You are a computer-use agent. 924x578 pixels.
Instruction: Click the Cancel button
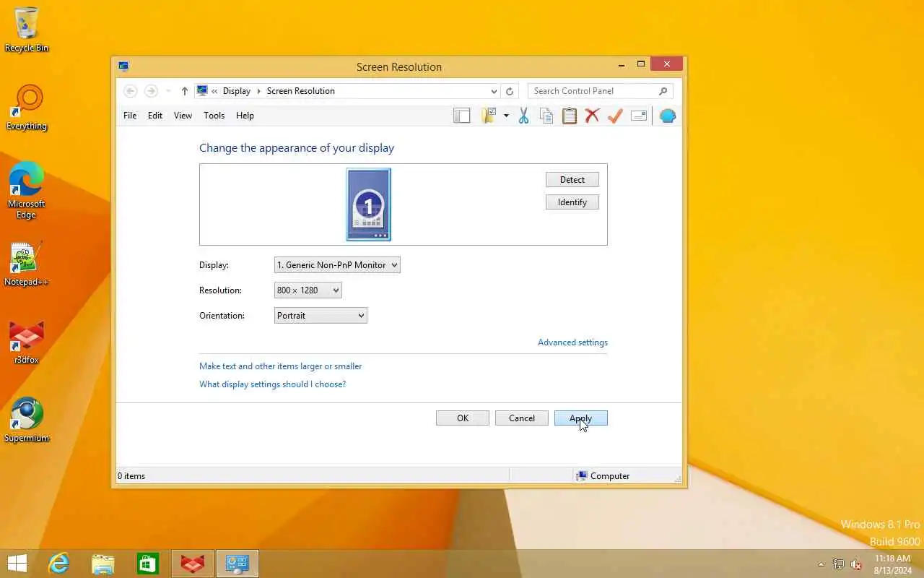pyautogui.click(x=522, y=418)
